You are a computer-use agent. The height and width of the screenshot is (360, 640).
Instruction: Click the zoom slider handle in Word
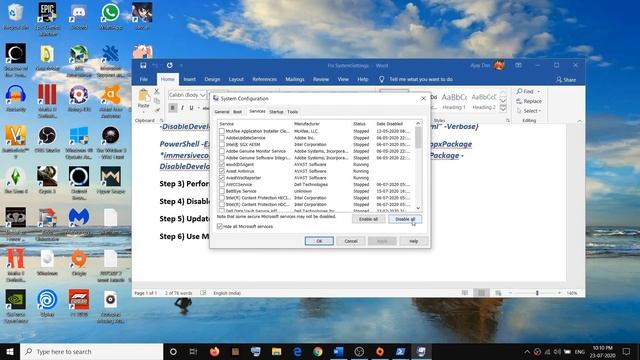[537, 293]
